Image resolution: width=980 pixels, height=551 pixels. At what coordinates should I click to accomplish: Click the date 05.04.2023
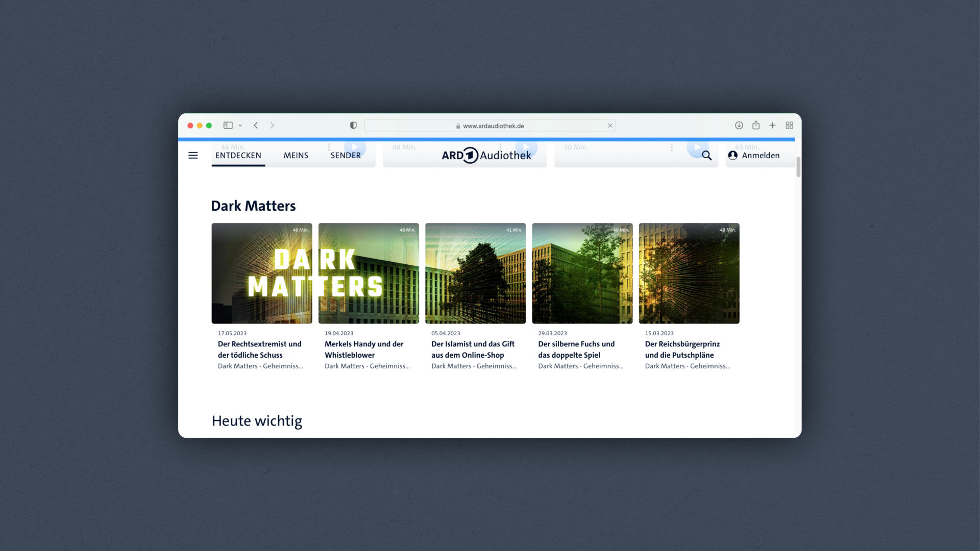tap(446, 333)
